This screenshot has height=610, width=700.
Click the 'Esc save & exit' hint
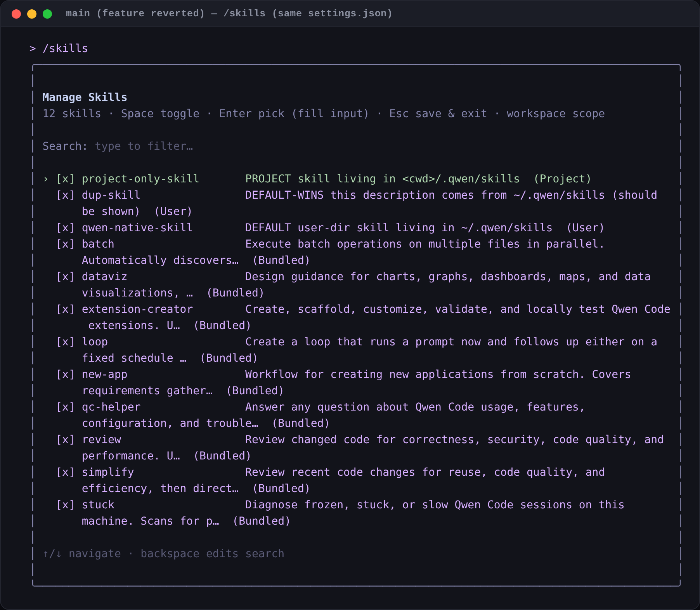[438, 114]
